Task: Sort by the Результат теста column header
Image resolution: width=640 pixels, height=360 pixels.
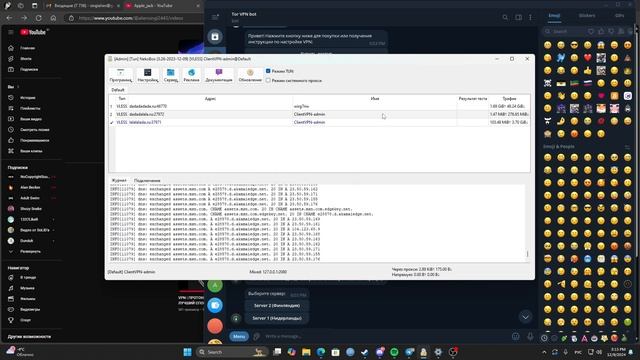Action: (473, 98)
